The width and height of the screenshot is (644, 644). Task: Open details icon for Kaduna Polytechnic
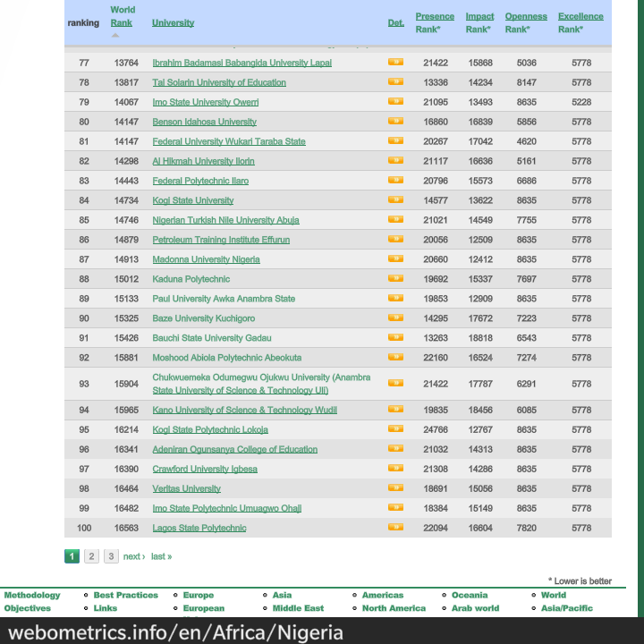(x=395, y=279)
